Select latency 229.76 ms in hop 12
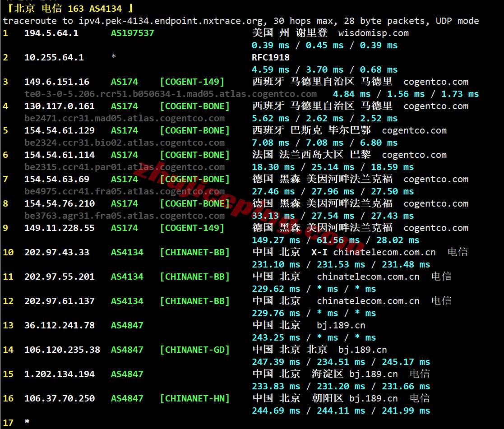The image size is (504, 429). point(276,314)
